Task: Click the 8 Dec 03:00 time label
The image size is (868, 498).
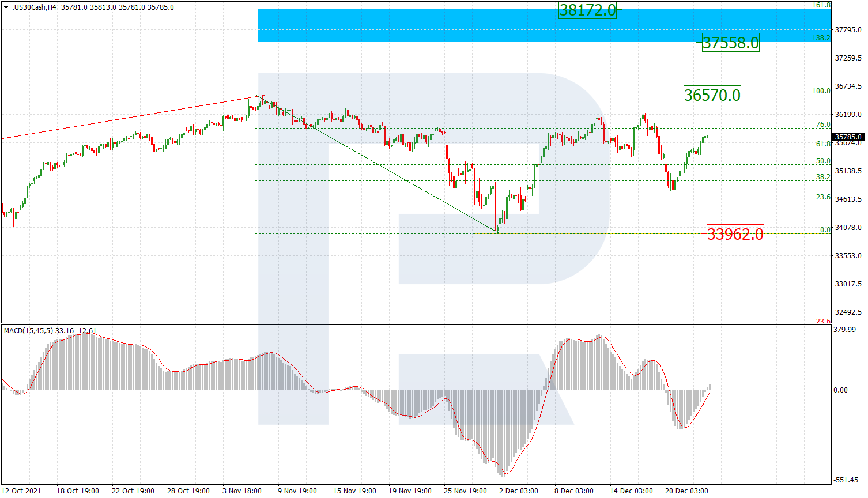Action: point(574,491)
